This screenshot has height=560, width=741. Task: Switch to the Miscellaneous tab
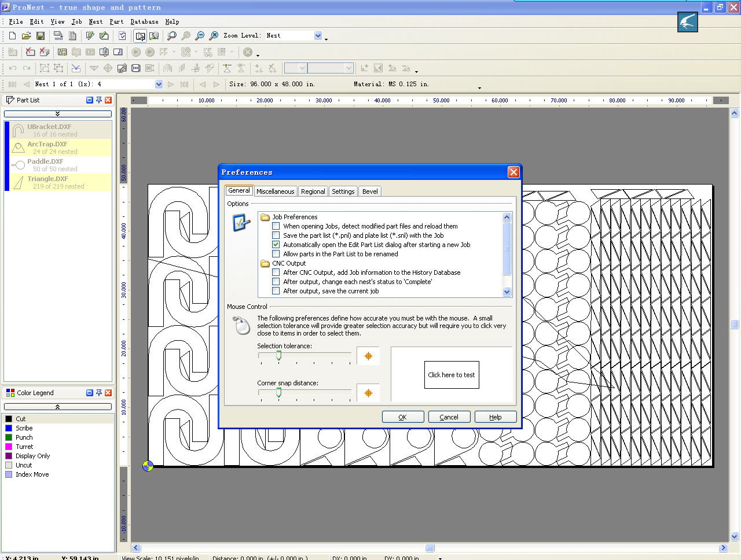point(275,191)
